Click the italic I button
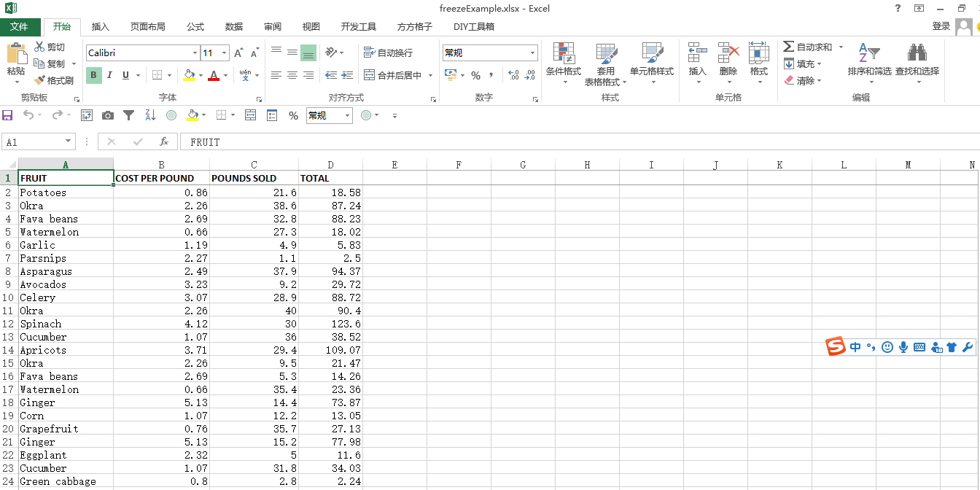The width and height of the screenshot is (980, 490). click(109, 75)
